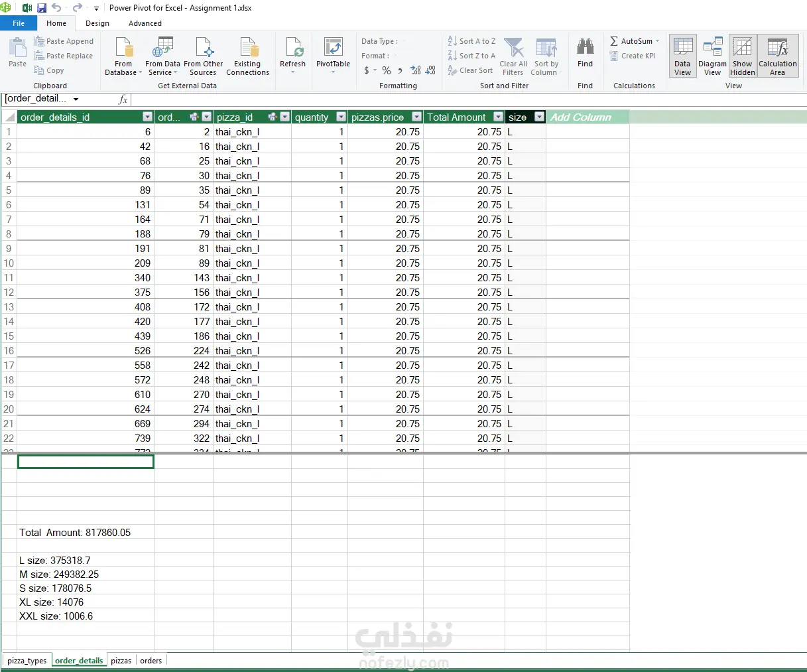
Task: Select the M size: 249382.25 measure
Action: [86, 574]
